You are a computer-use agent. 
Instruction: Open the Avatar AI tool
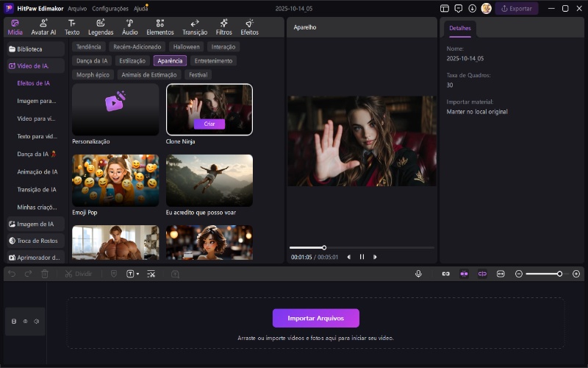(43, 27)
